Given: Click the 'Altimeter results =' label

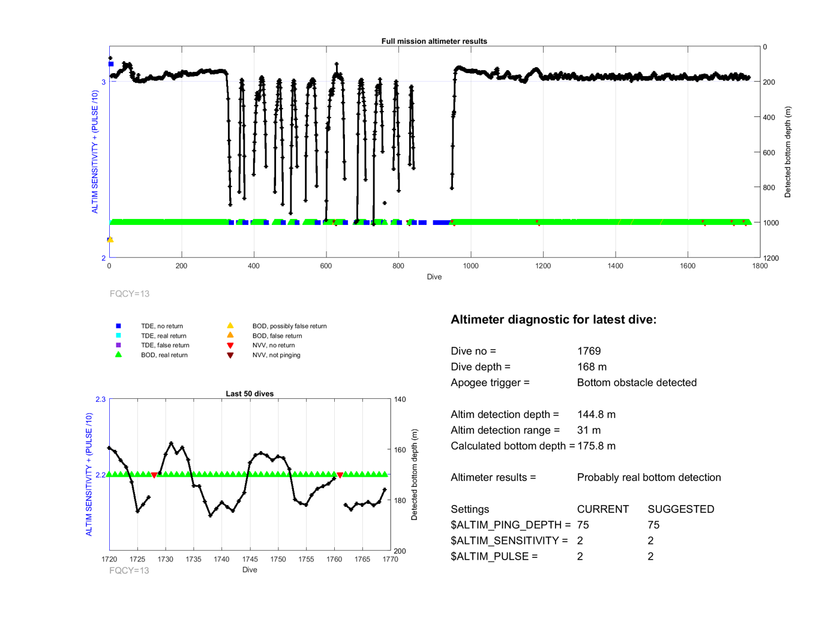Looking at the screenshot, I should pyautogui.click(x=493, y=477).
